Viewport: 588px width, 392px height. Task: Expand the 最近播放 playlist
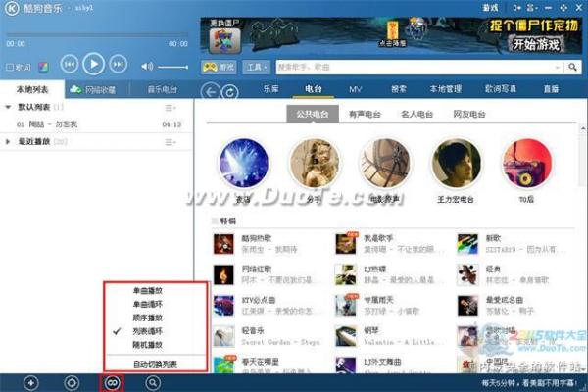pos(8,142)
